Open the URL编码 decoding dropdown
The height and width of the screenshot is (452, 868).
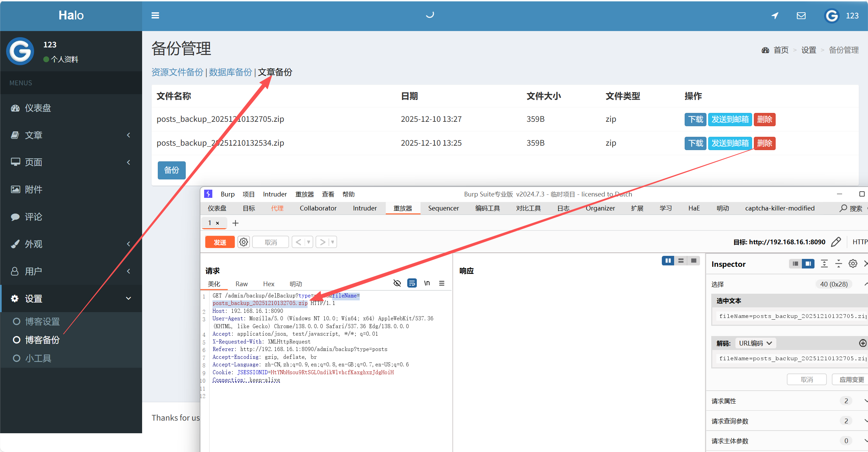click(x=755, y=343)
